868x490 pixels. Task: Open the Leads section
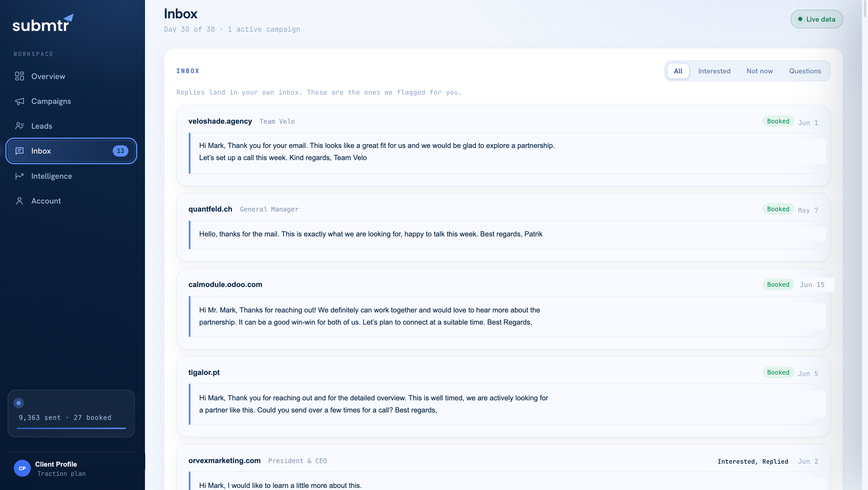[71, 126]
